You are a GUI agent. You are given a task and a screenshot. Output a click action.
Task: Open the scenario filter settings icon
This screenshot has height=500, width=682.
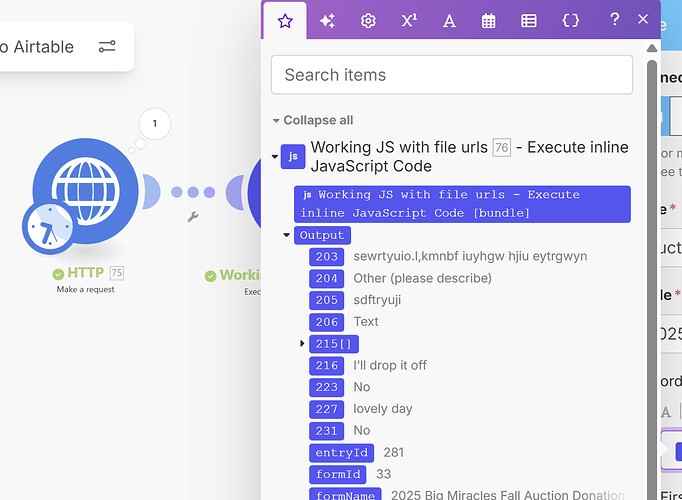click(x=107, y=47)
